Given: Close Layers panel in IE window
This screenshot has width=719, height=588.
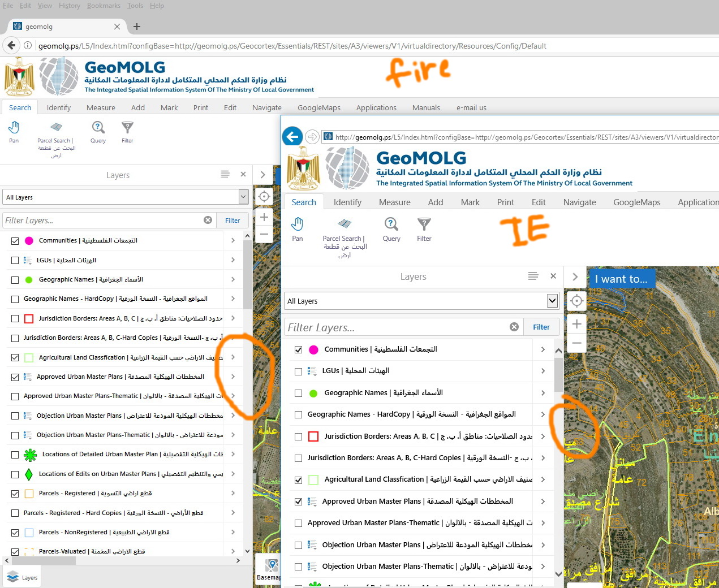Looking at the screenshot, I should pyautogui.click(x=553, y=276).
